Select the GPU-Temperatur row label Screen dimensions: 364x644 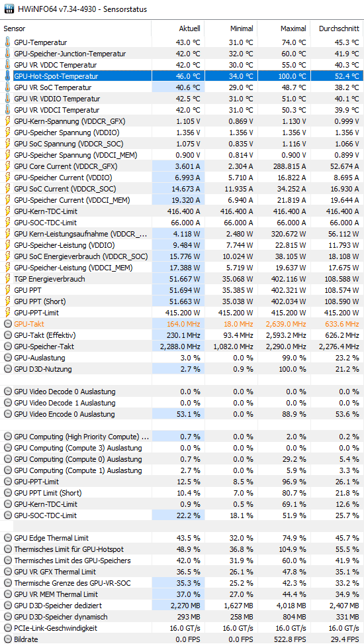point(40,42)
